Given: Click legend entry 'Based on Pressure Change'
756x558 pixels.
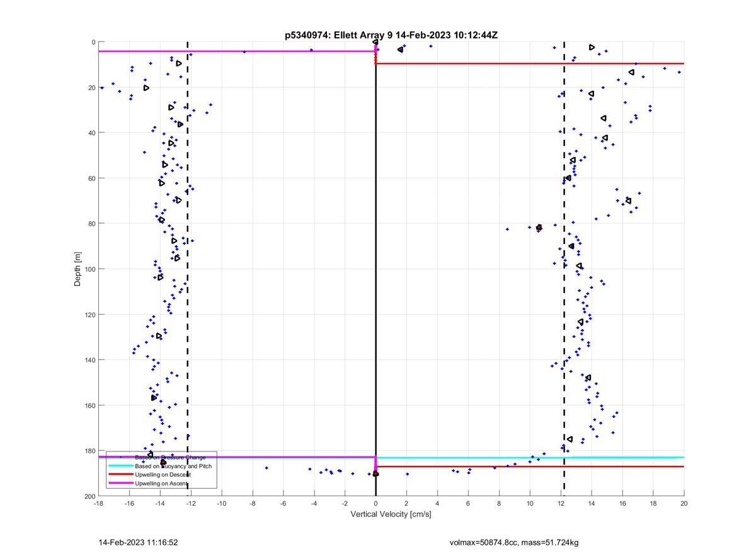Looking at the screenshot, I should 170,457.
